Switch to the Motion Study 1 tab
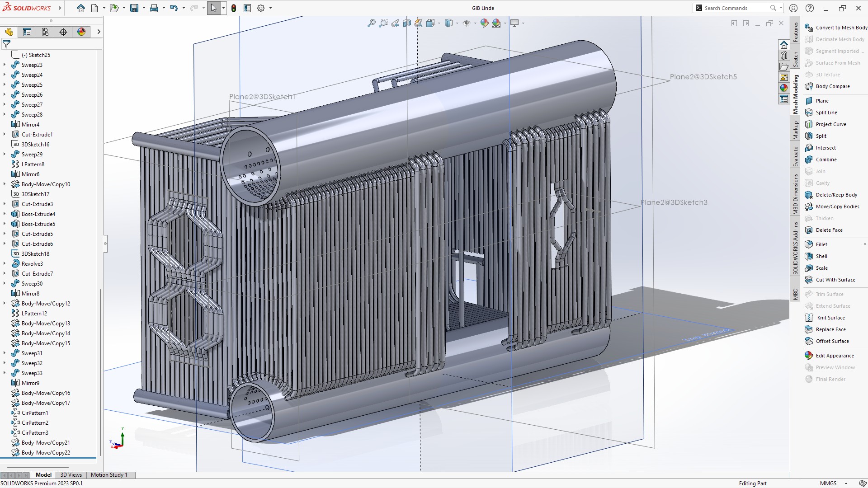 pyautogui.click(x=109, y=475)
